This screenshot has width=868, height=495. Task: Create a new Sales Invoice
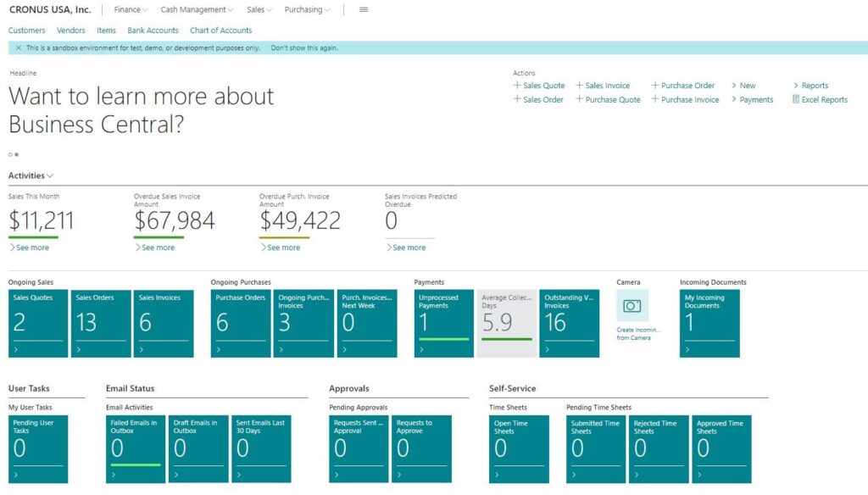[x=603, y=86]
